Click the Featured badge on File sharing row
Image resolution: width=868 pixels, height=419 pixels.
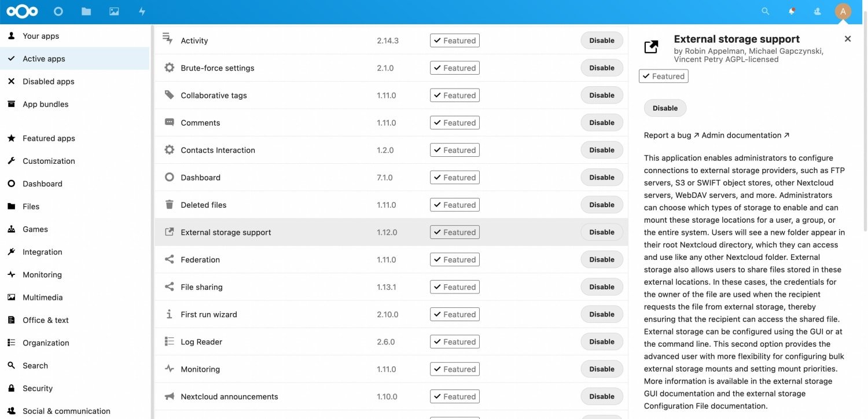(x=455, y=287)
